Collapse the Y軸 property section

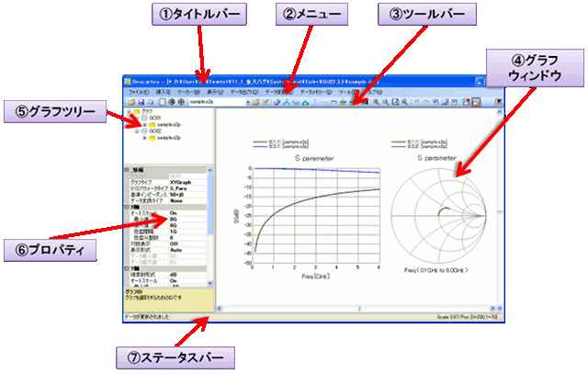click(126, 267)
